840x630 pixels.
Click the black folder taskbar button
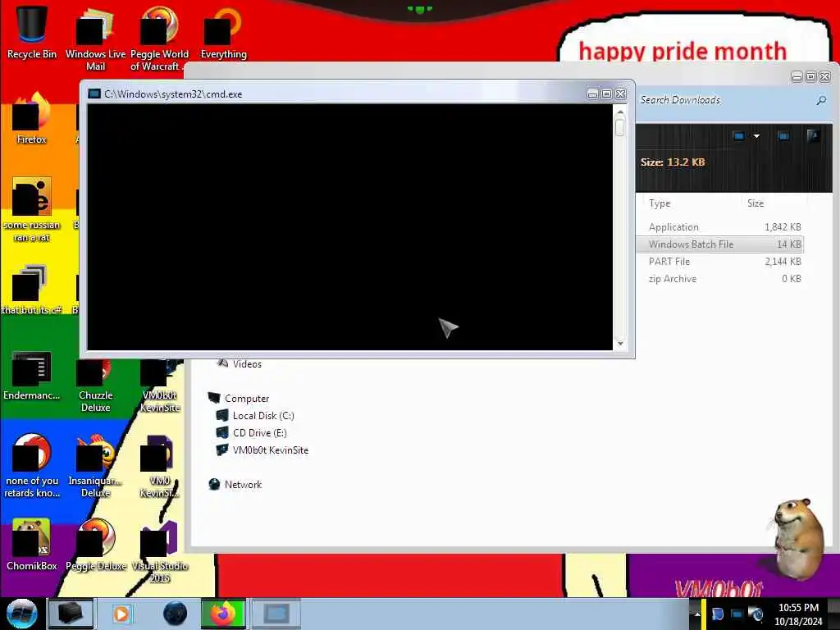[x=71, y=614]
